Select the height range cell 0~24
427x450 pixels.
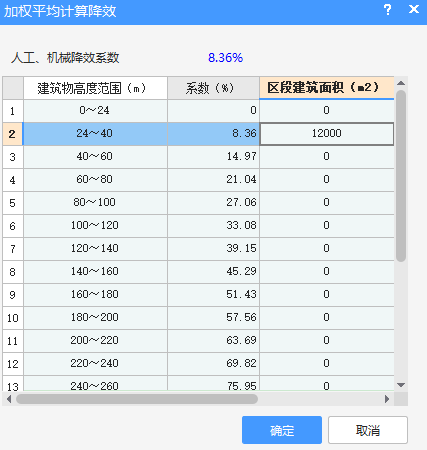tap(95, 111)
